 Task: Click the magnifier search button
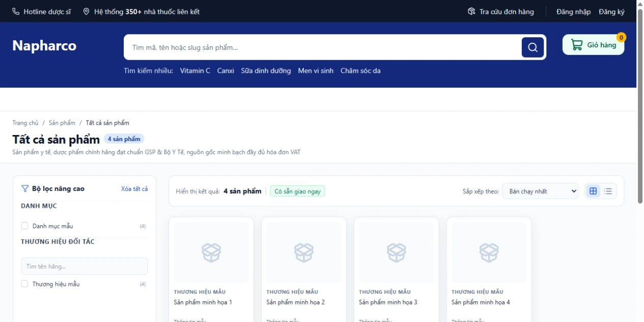click(533, 47)
